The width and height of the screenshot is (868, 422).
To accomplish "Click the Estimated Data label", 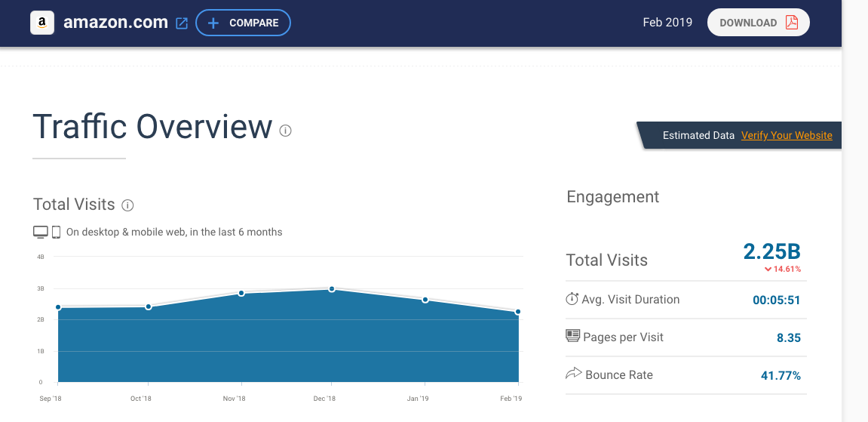I will coord(698,135).
